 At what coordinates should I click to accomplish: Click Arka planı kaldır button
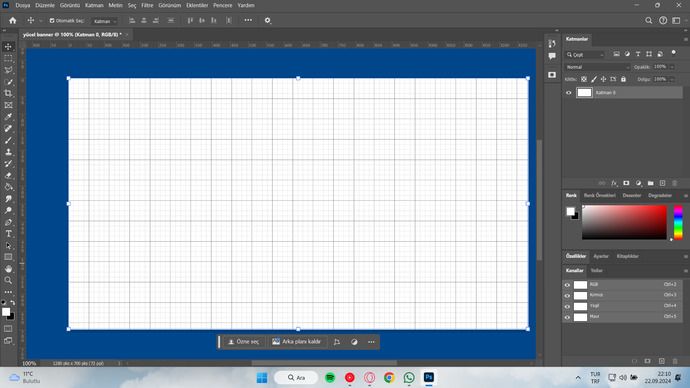point(297,342)
